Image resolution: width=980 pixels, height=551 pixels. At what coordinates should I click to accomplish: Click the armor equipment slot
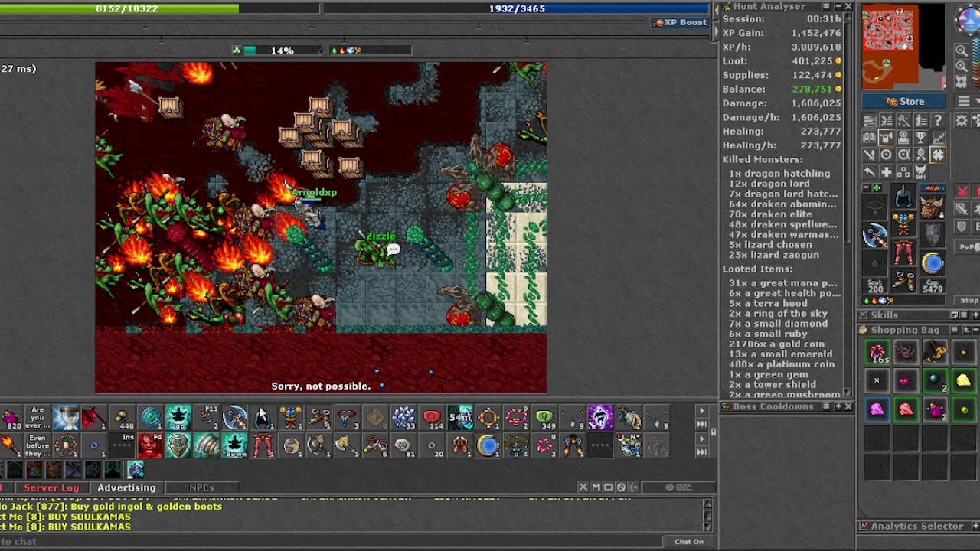[903, 225]
